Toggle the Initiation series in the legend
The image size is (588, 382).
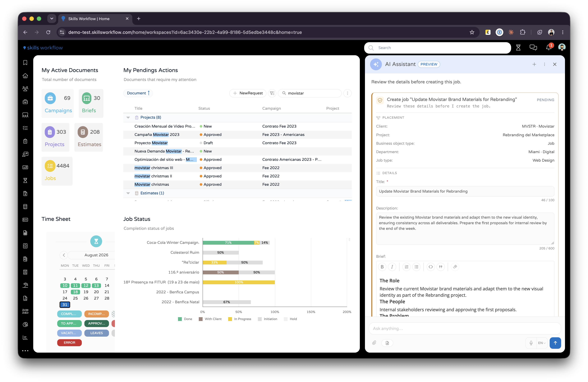(x=268, y=319)
